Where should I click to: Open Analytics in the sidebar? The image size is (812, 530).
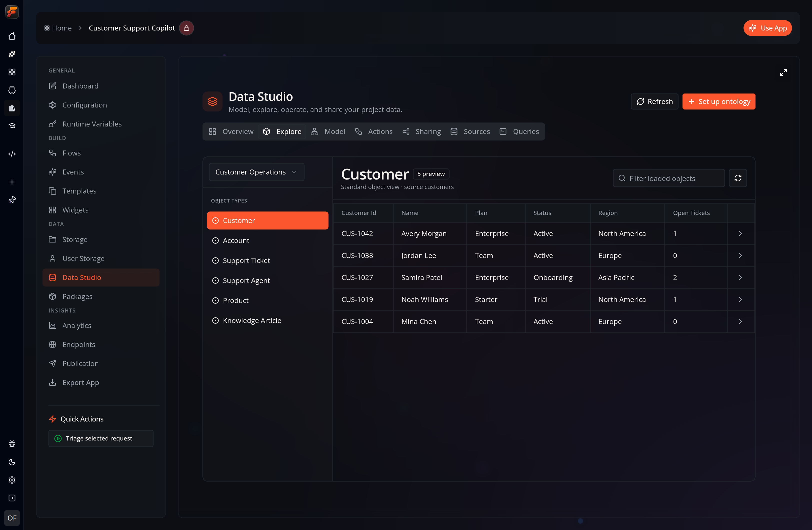(x=101, y=325)
